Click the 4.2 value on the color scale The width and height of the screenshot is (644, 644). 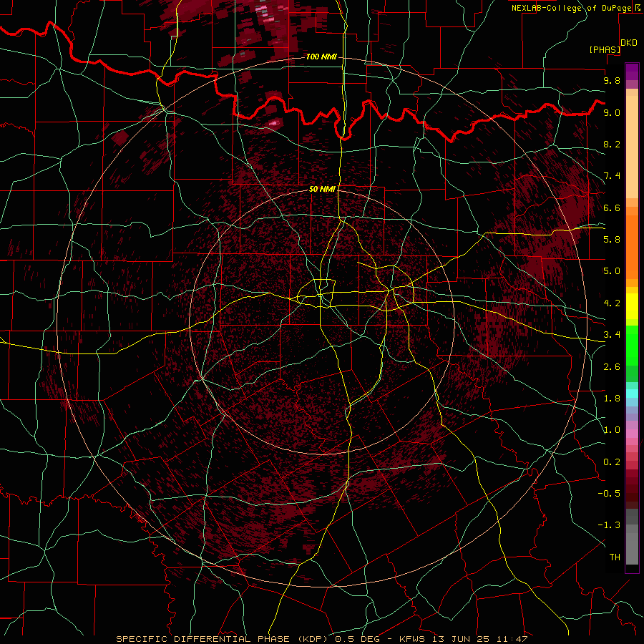pyautogui.click(x=612, y=303)
